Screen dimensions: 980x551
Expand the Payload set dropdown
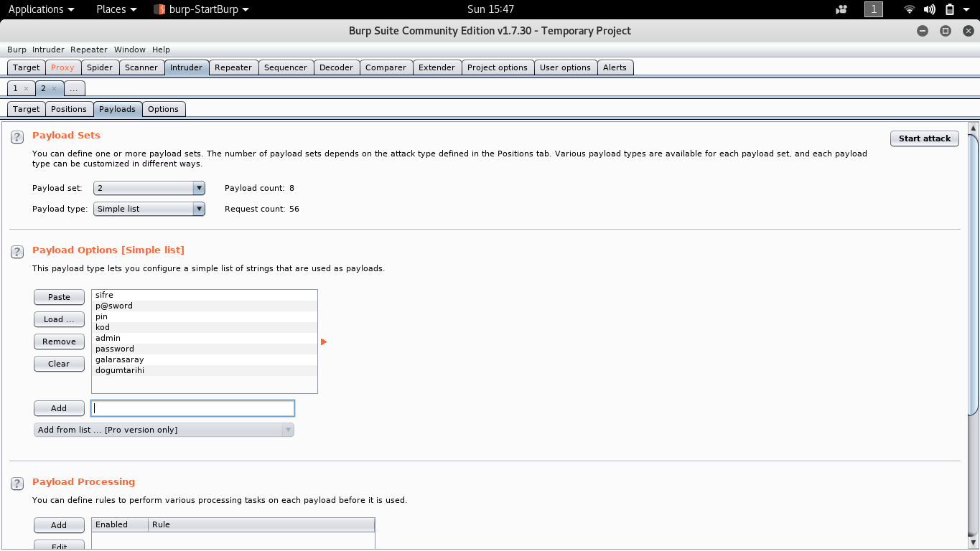point(149,188)
